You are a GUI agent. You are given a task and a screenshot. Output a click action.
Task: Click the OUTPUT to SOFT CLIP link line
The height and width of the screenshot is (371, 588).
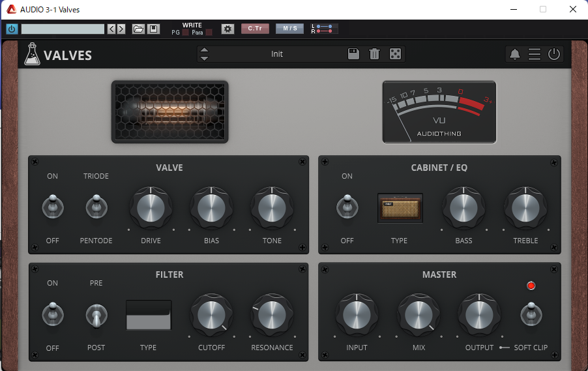pyautogui.click(x=505, y=348)
